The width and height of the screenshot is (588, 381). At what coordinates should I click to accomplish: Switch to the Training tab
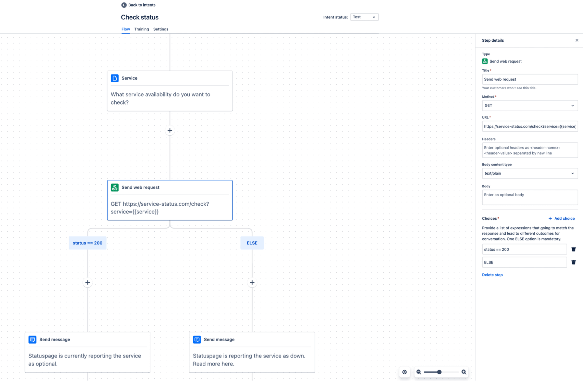(141, 29)
